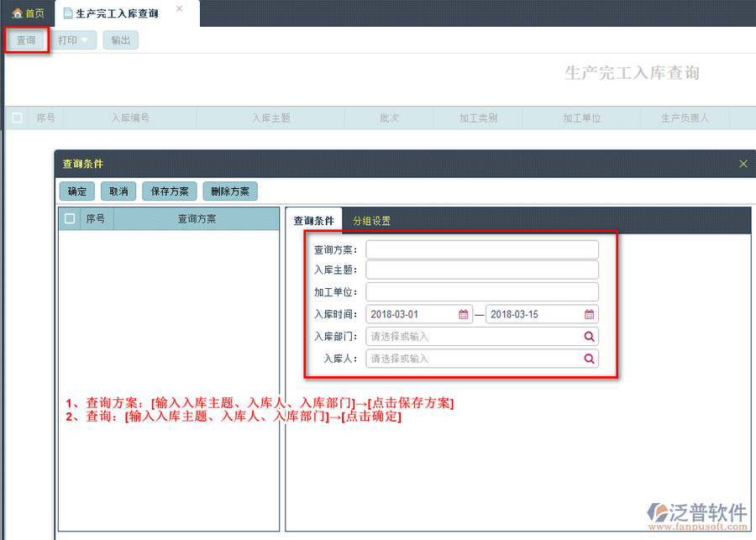Switch to 查询条件 tab in dialog
756x540 pixels.
tap(314, 220)
